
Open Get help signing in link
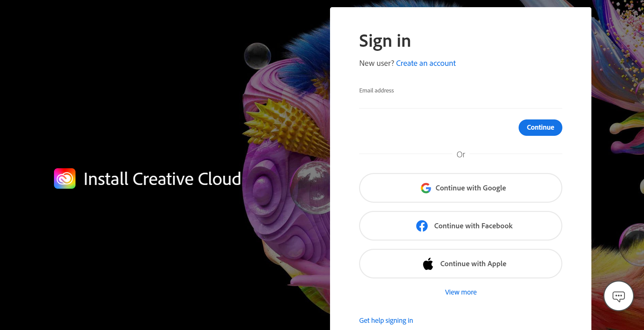point(386,320)
